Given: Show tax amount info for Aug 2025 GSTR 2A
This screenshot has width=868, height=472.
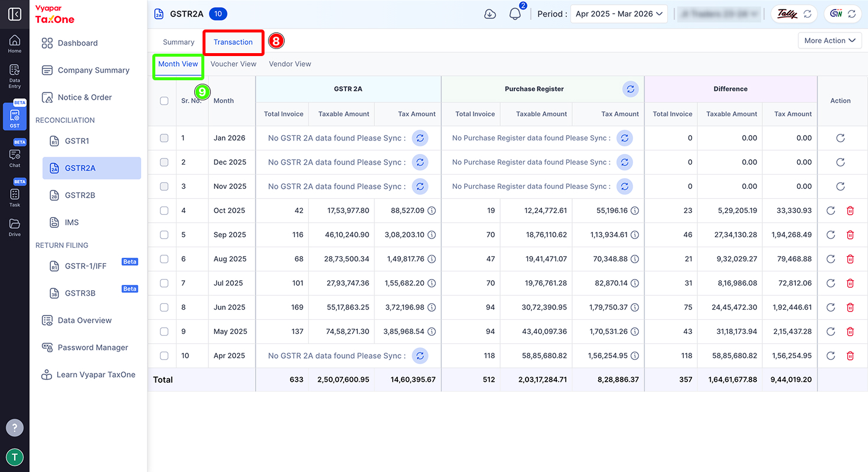Looking at the screenshot, I should point(432,259).
